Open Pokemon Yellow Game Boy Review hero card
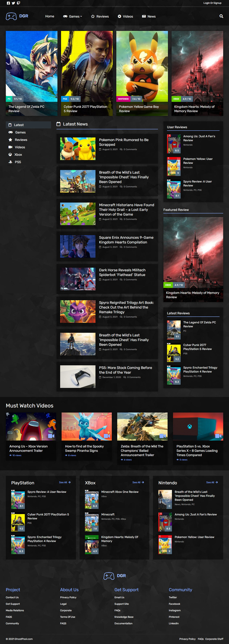The width and height of the screenshot is (229, 644). click(142, 73)
